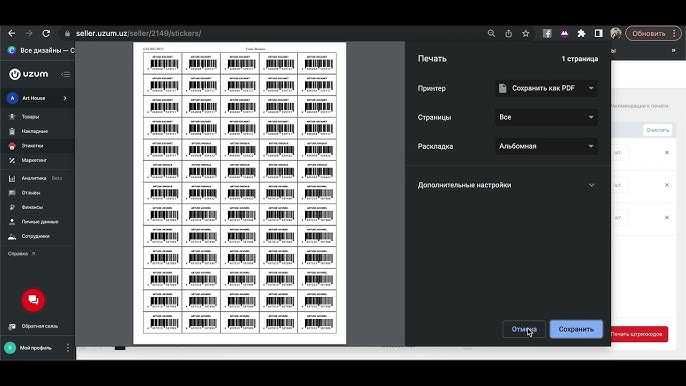Click the barcode sheet print preview
The width and height of the screenshot is (686, 386).
(239, 193)
